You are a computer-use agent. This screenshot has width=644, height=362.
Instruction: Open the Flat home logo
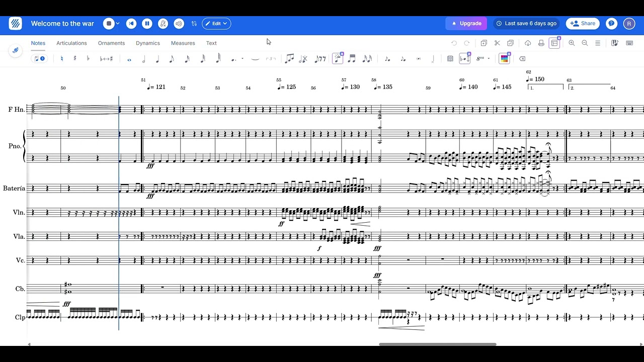[15, 23]
